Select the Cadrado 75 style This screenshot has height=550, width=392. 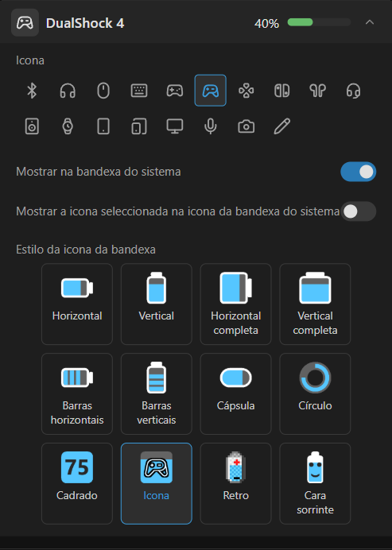[77, 484]
